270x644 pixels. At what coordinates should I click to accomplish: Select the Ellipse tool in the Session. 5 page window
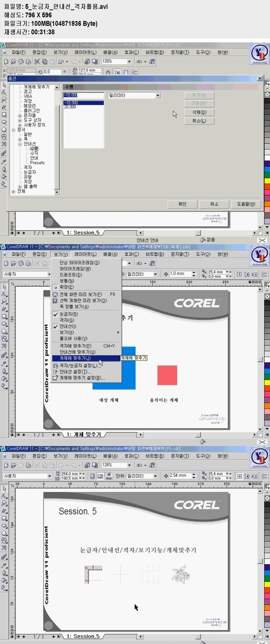coord(4,526)
